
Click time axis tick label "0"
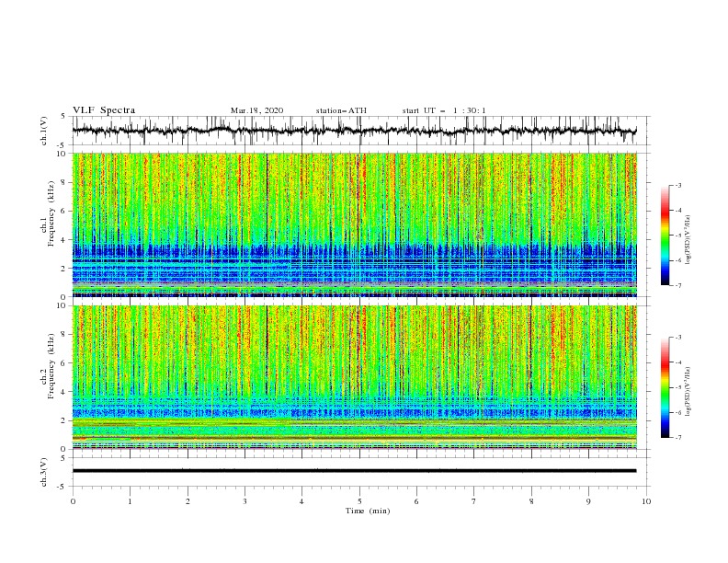(x=73, y=501)
